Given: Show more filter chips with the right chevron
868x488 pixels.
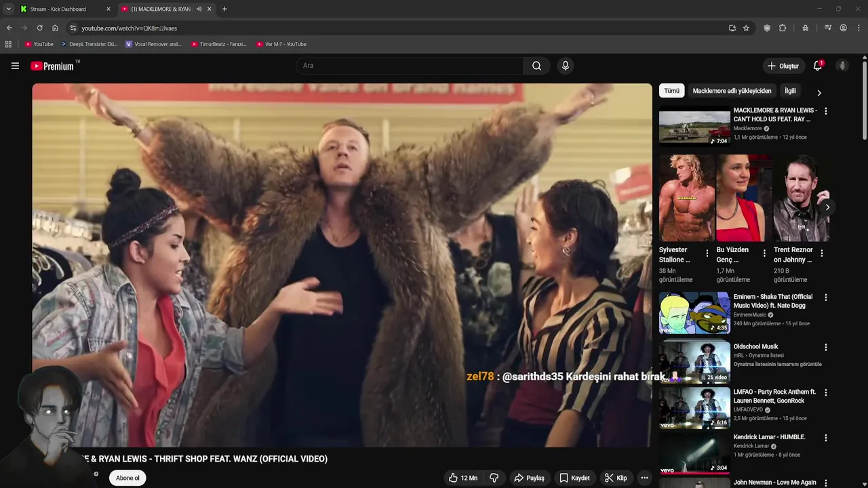Looking at the screenshot, I should point(818,93).
